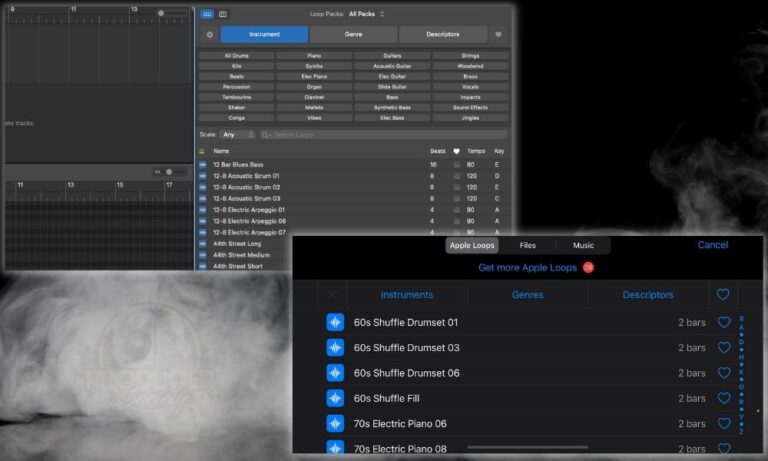
Task: Click the search magnifier in Search Loops field
Action: (x=266, y=135)
